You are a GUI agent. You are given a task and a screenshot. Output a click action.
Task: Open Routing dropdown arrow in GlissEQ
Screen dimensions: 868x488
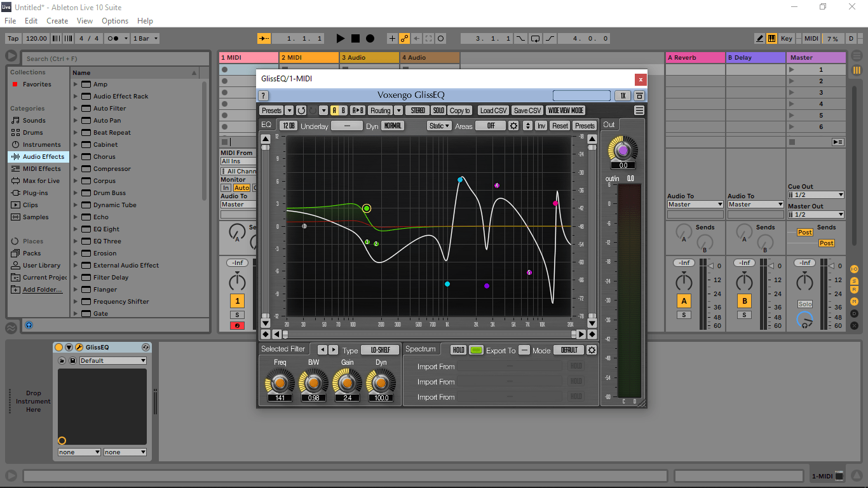pyautogui.click(x=399, y=110)
